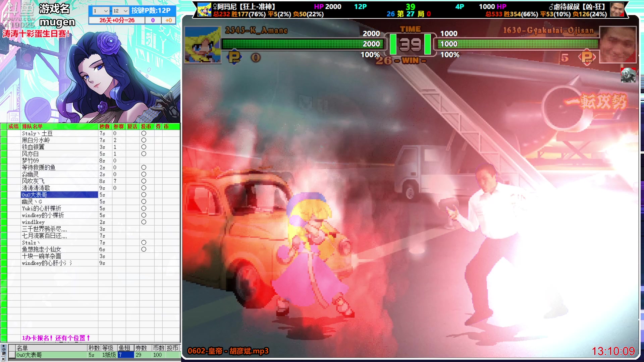Click the bottom panel side handle icon
Viewport: 644px width, 362px height.
[3, 350]
